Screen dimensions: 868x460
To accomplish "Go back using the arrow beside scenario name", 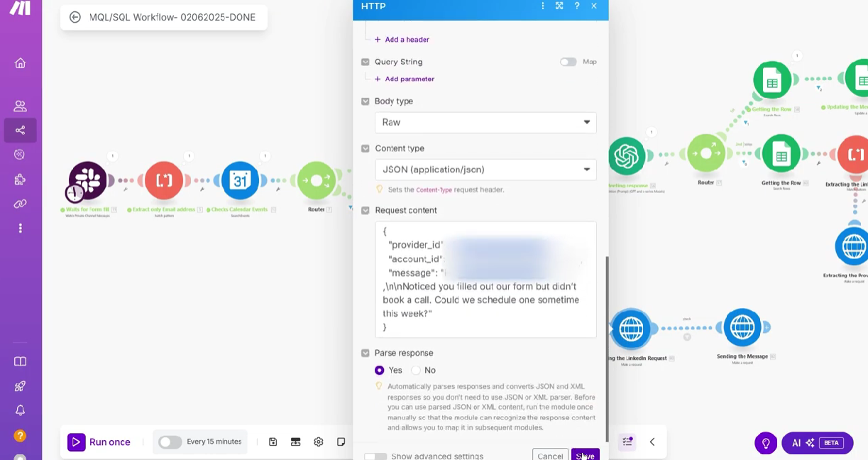I will point(75,17).
